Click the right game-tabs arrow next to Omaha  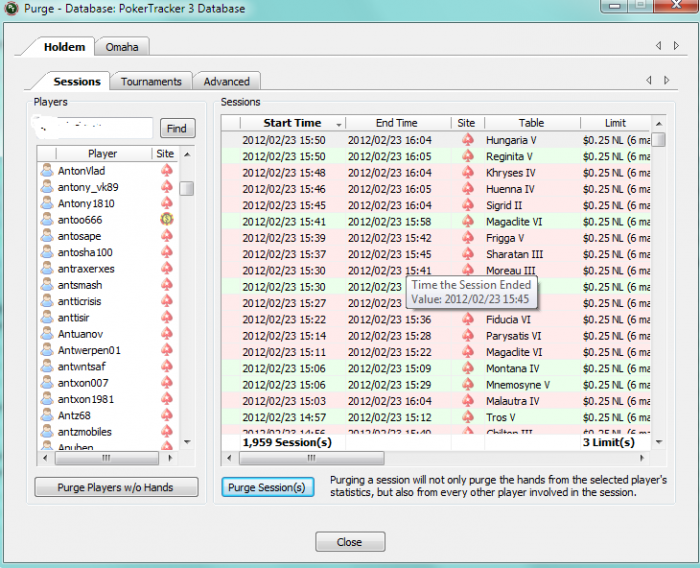pyautogui.click(x=676, y=46)
